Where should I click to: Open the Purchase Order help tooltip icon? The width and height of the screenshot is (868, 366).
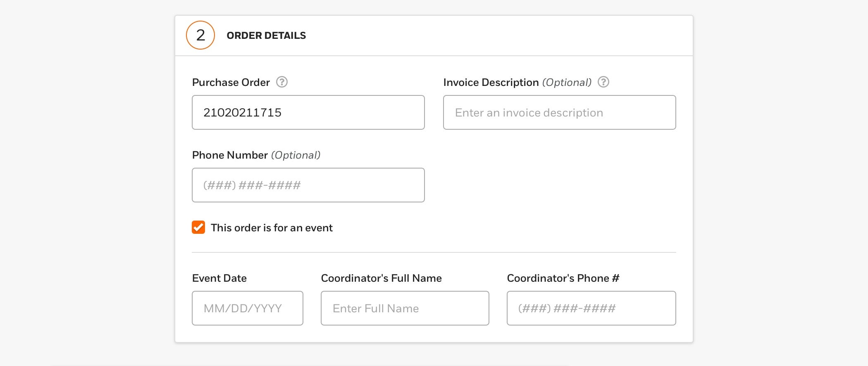(x=282, y=82)
